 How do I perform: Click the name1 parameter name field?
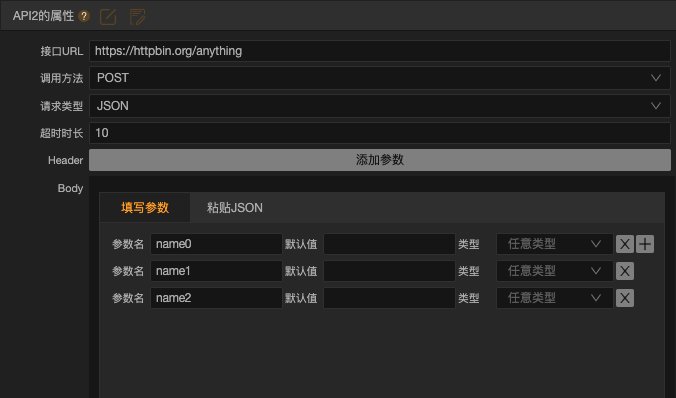pos(216,271)
